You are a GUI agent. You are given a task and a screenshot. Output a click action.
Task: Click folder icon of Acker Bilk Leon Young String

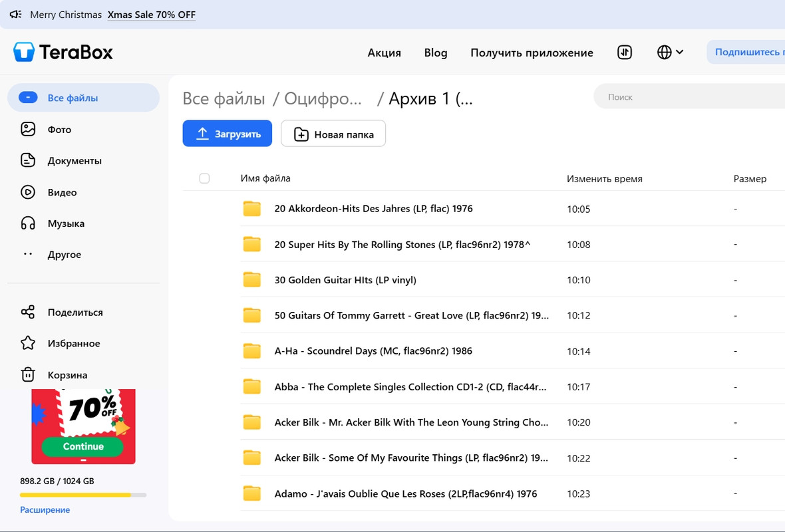pyautogui.click(x=252, y=422)
